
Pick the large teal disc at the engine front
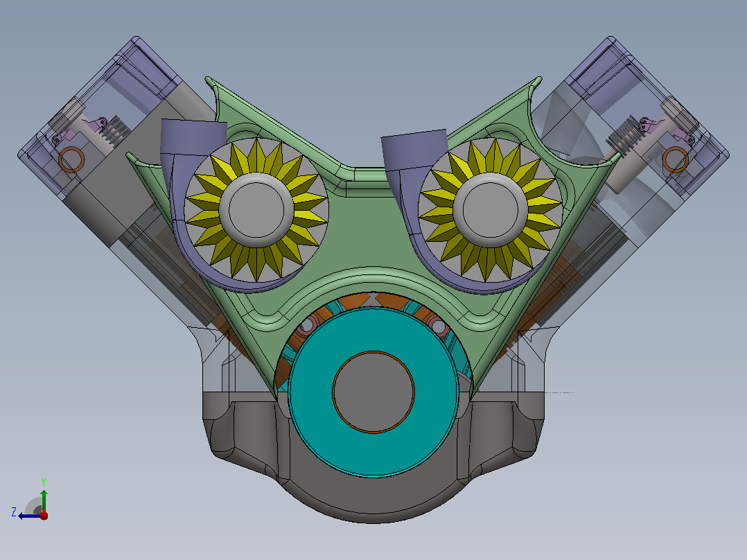373,455
